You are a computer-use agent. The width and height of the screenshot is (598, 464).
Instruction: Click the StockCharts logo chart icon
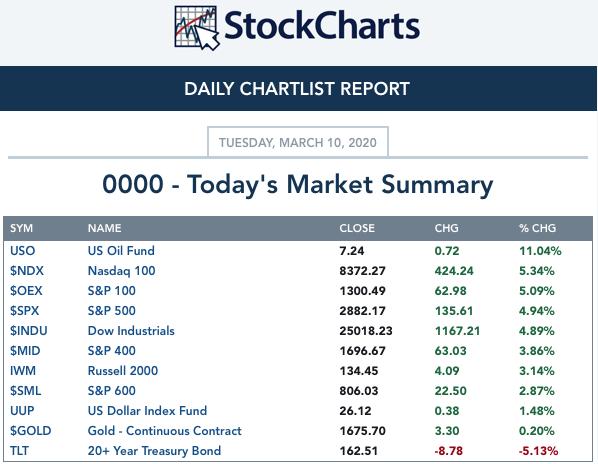coord(197,28)
